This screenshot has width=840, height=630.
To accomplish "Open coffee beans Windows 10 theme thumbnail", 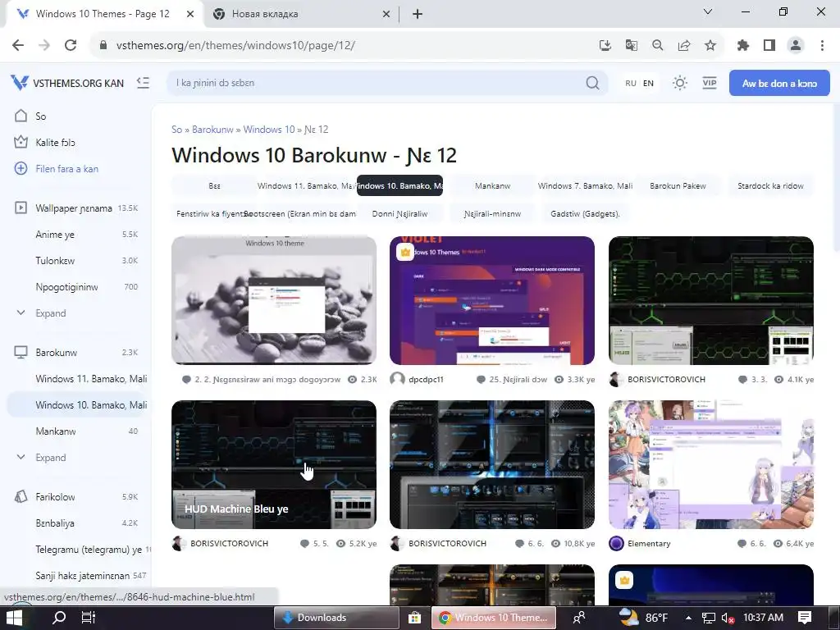I will tap(274, 300).
